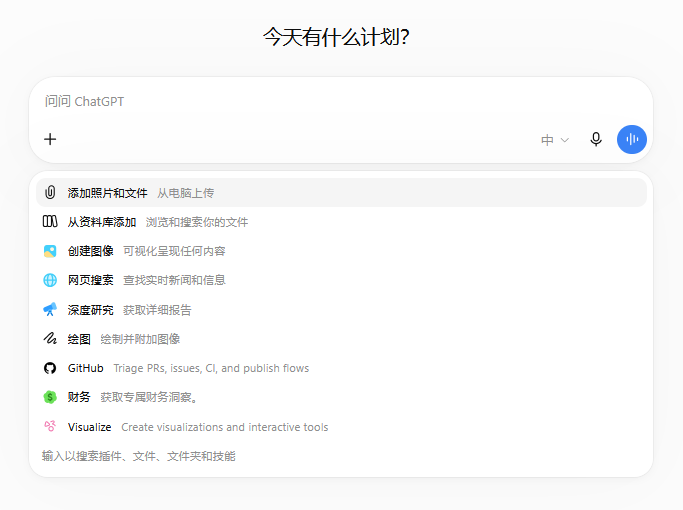Image resolution: width=683 pixels, height=510 pixels.
Task: Launch voice mode with blue waveform button
Action: click(x=632, y=139)
